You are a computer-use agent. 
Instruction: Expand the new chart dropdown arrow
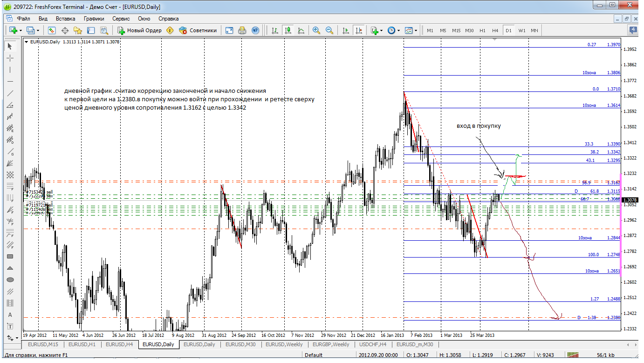click(21, 30)
